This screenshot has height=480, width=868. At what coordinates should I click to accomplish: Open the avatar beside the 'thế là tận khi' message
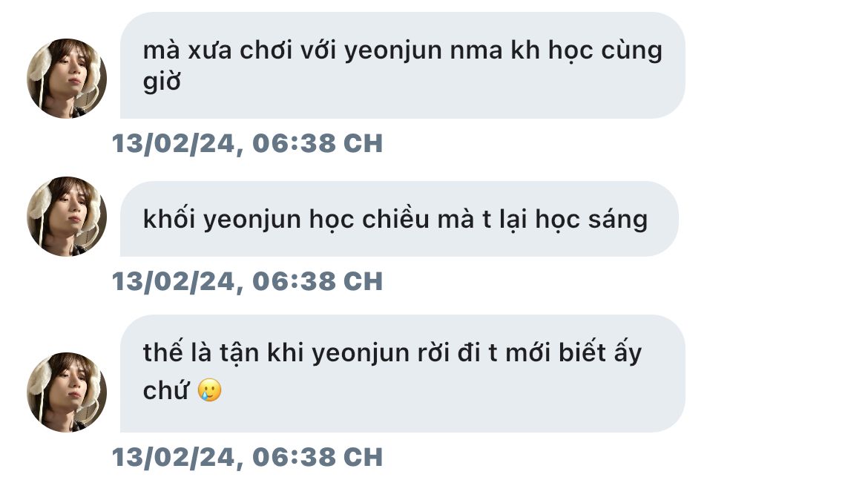point(67,392)
